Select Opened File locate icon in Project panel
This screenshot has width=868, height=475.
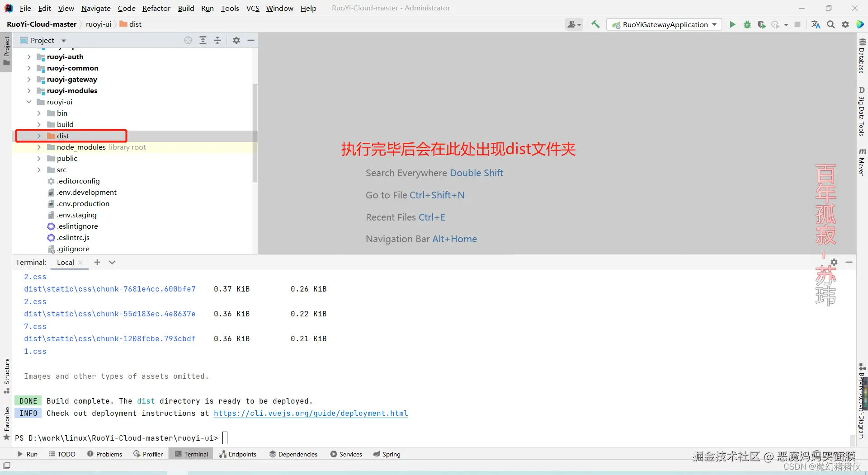tap(188, 40)
